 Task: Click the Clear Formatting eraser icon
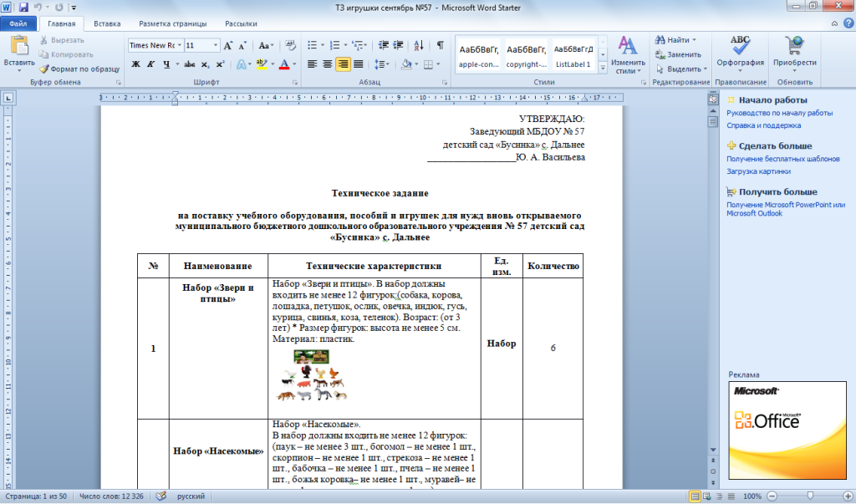[290, 45]
